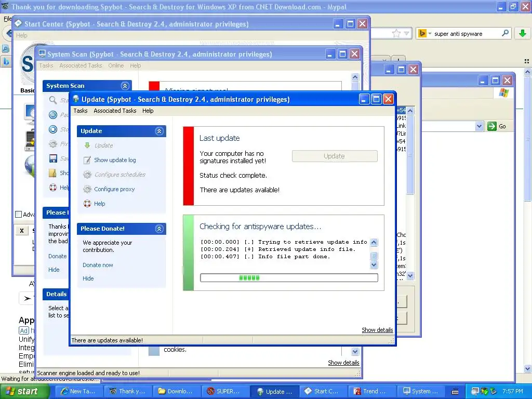Image resolution: width=532 pixels, height=399 pixels.
Task: Click Configure proxy link
Action: (114, 189)
